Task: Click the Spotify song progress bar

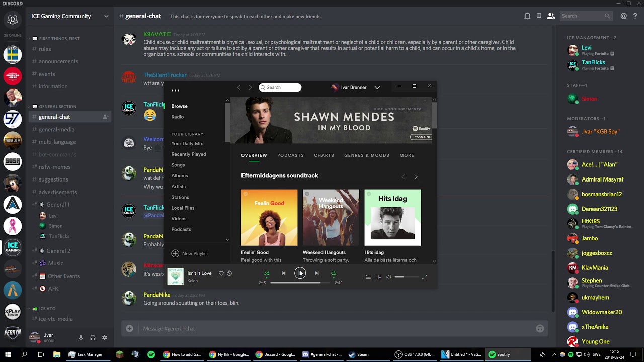Action: coord(300,283)
